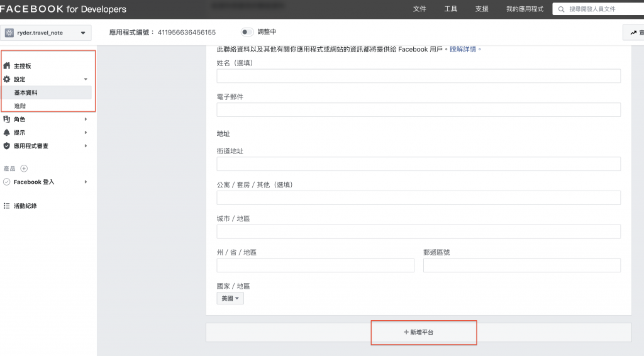
Task: Click the plus icon beside 產品
Action: (x=24, y=169)
